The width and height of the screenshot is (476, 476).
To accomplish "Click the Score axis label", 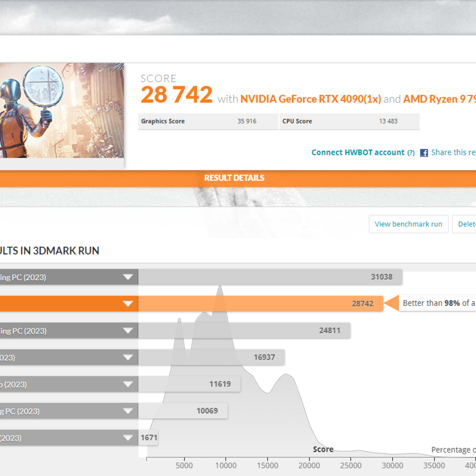I will click(323, 449).
